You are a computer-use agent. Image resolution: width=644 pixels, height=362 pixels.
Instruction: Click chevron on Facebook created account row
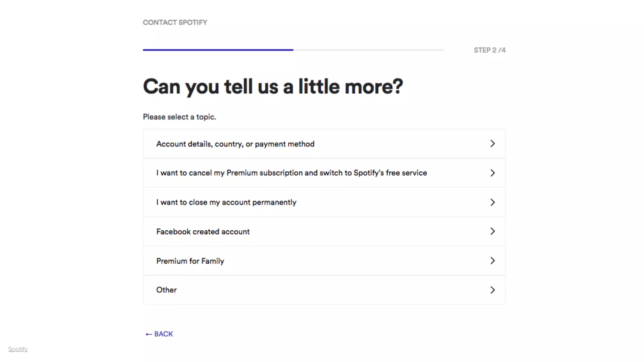tap(492, 231)
